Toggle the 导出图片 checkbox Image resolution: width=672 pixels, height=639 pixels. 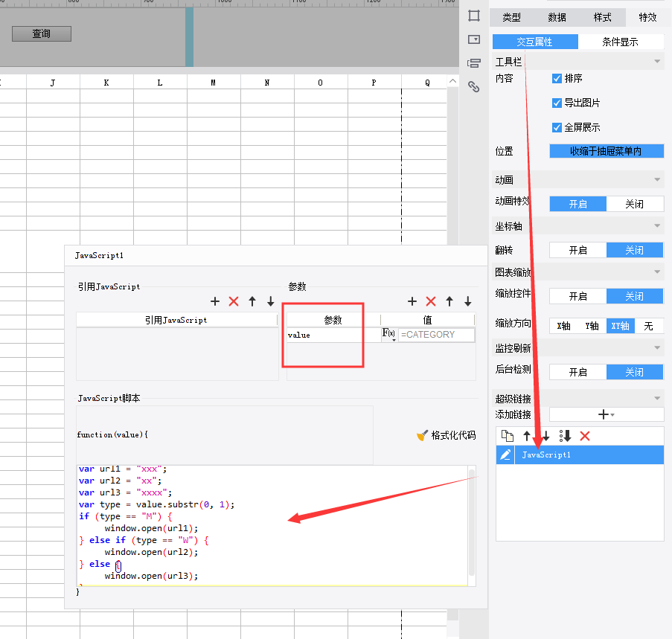point(557,103)
